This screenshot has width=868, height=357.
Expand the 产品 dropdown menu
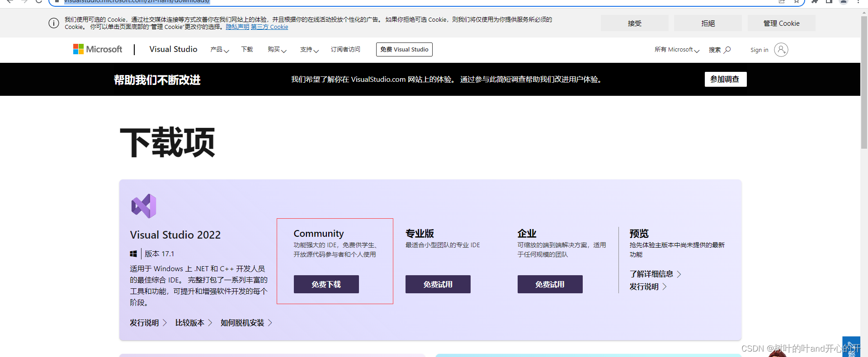[x=220, y=50]
